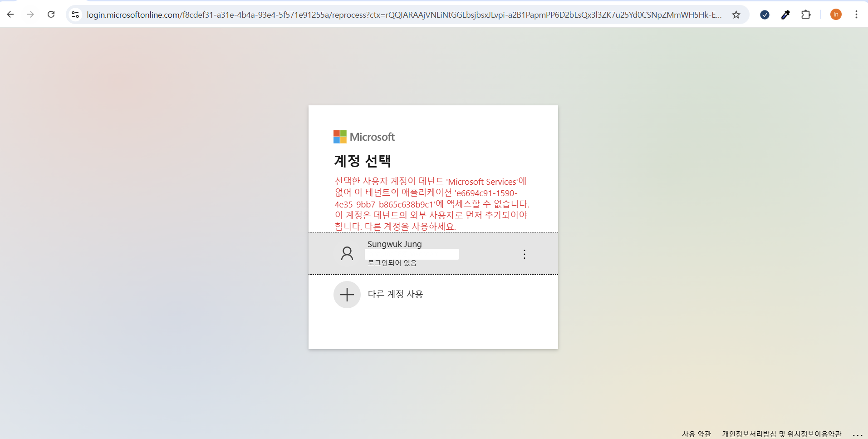The width and height of the screenshot is (868, 439).
Task: Open the three-dot menu beside Sungwuk Jung
Action: click(524, 254)
